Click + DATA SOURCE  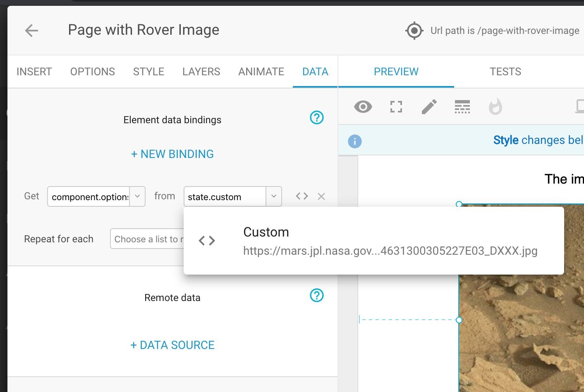(x=172, y=345)
